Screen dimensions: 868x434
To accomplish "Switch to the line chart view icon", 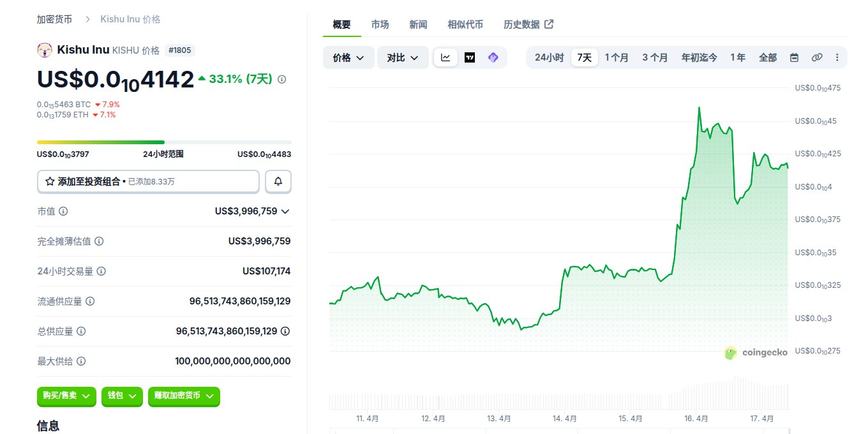I will click(x=445, y=57).
